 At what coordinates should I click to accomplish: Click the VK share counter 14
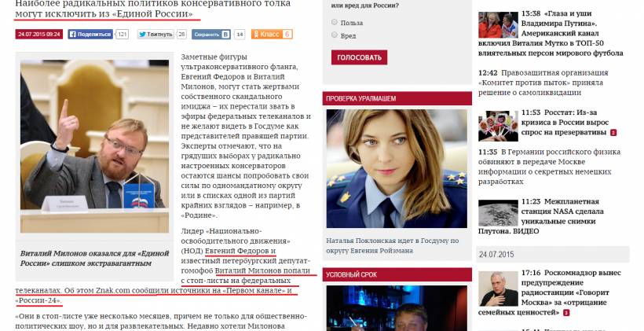click(240, 34)
